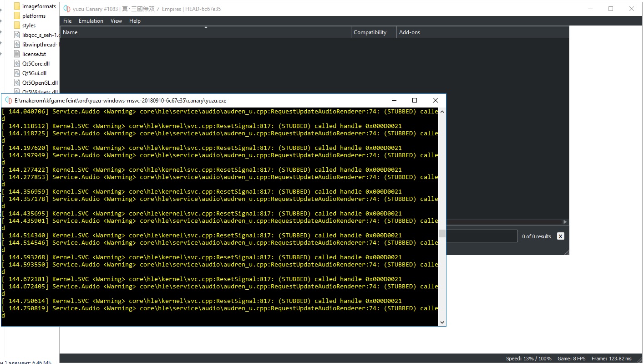Viewport: 644px width, 364px height.
Task: Maximize the yuzu Canary main window
Action: (611, 9)
